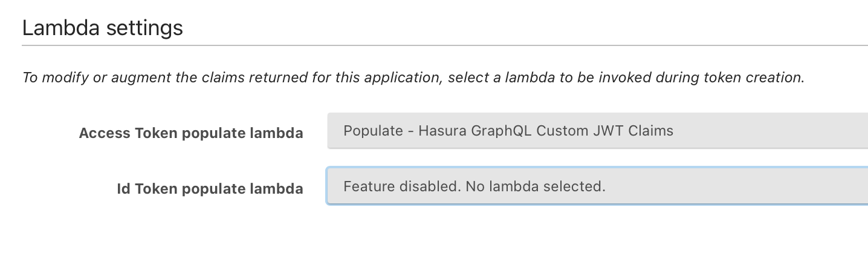Image resolution: width=868 pixels, height=253 pixels.
Task: Click the italic description about modifying claims
Action: click(x=413, y=78)
